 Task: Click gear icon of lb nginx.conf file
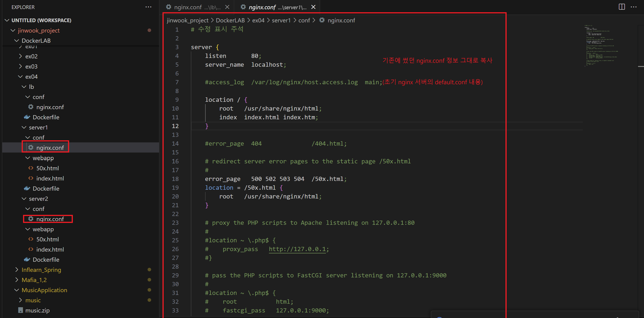click(31, 107)
